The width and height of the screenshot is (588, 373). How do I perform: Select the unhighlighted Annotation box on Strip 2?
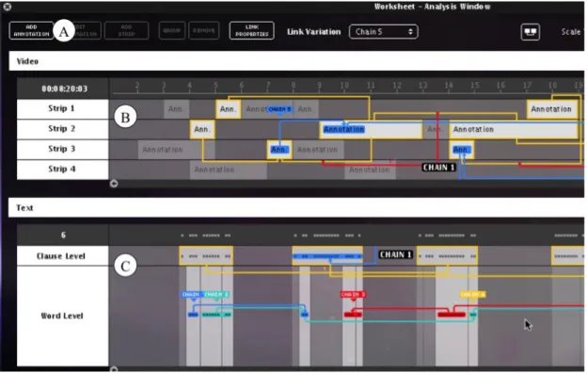point(514,130)
